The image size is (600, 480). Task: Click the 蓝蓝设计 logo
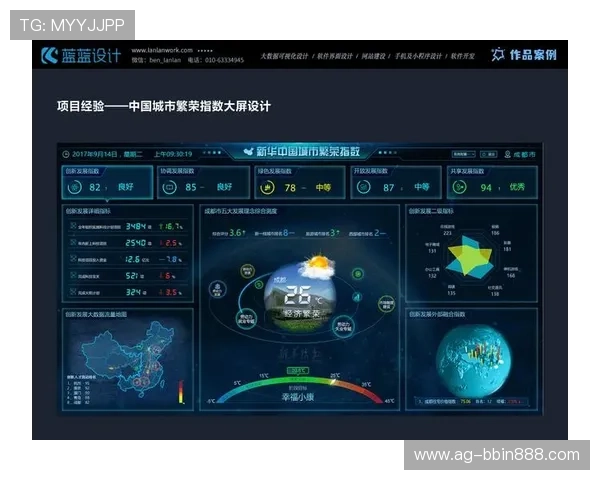[81, 56]
